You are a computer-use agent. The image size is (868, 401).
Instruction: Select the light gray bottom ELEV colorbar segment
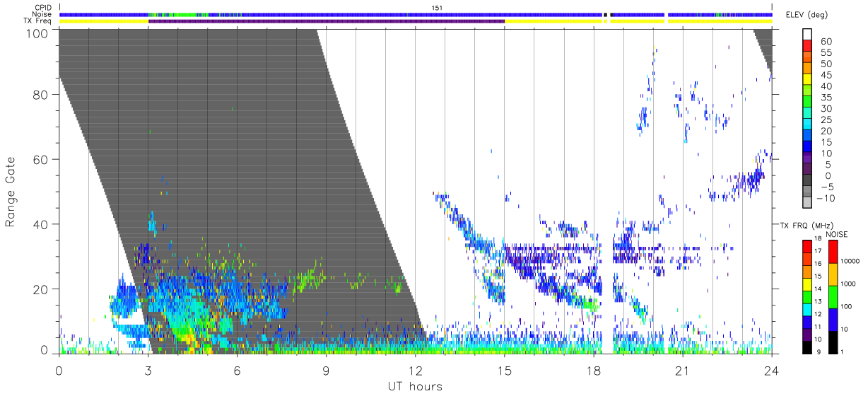pyautogui.click(x=807, y=202)
